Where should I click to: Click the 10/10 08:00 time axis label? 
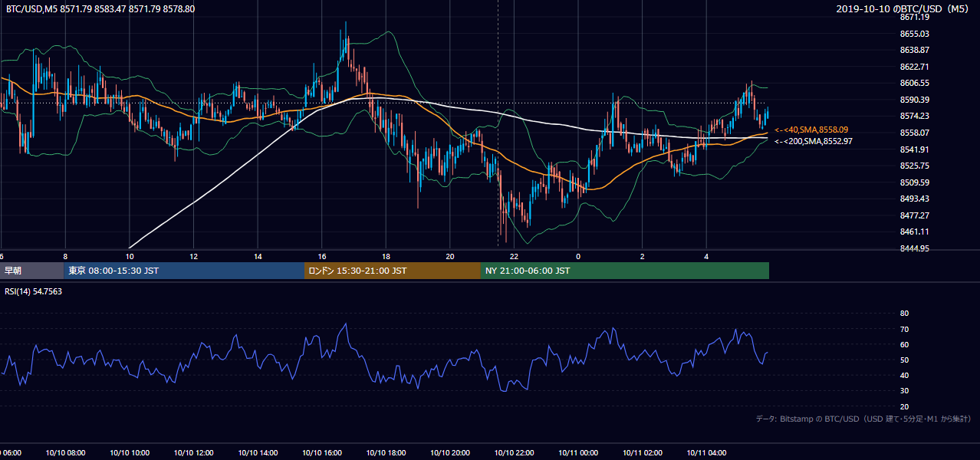click(64, 453)
